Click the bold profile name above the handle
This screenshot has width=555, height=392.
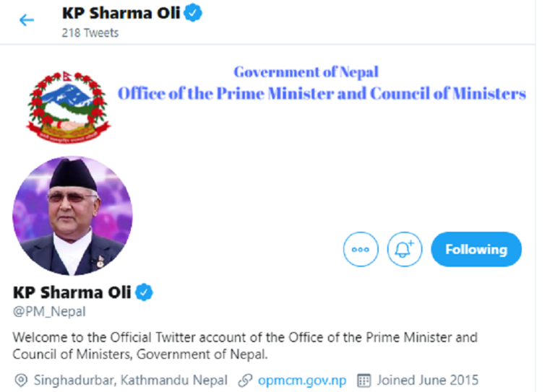click(72, 292)
